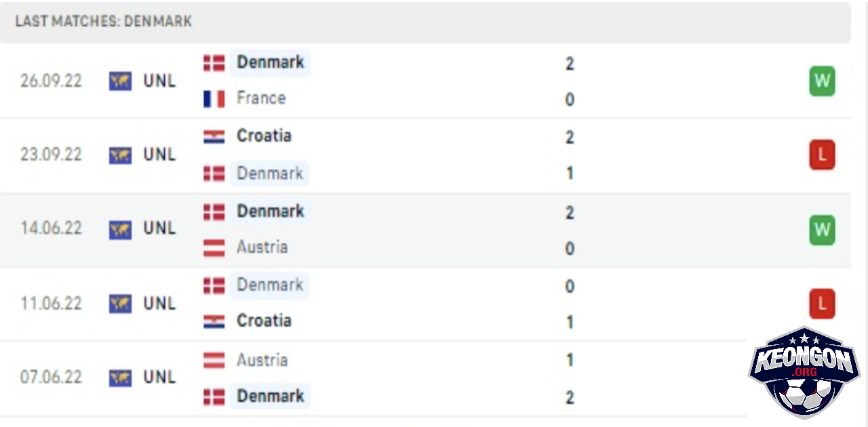Open the France team link
Screen dimensions: 868x427
tap(261, 98)
